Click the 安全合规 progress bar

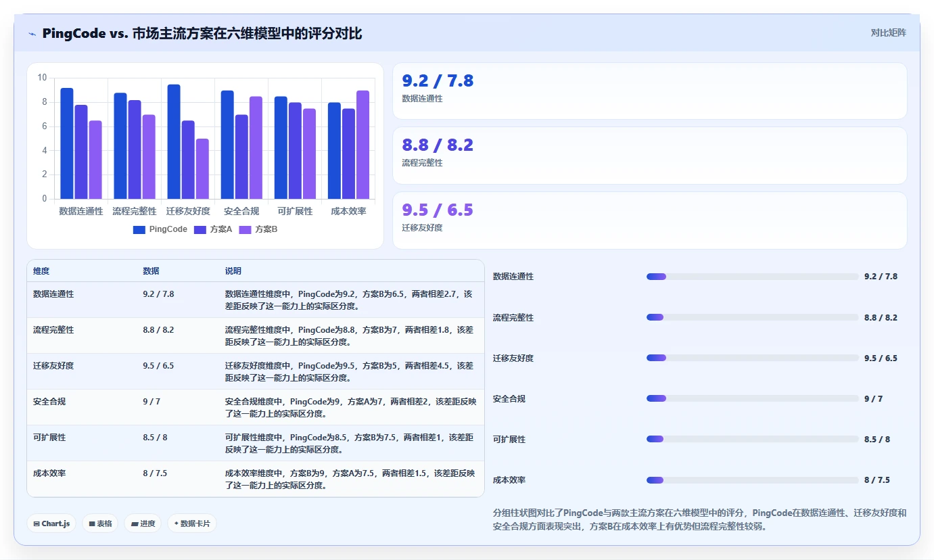752,399
